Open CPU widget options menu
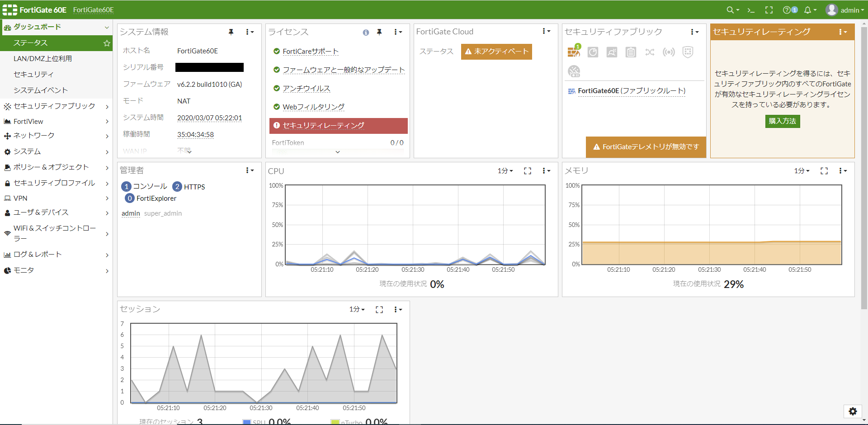This screenshot has height=425, width=868. point(546,171)
